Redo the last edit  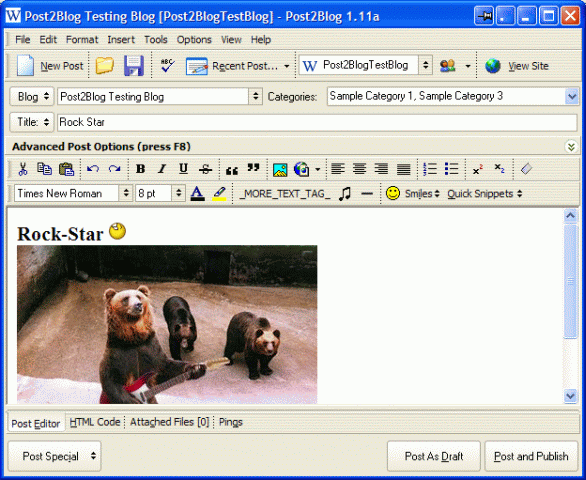coord(114,169)
